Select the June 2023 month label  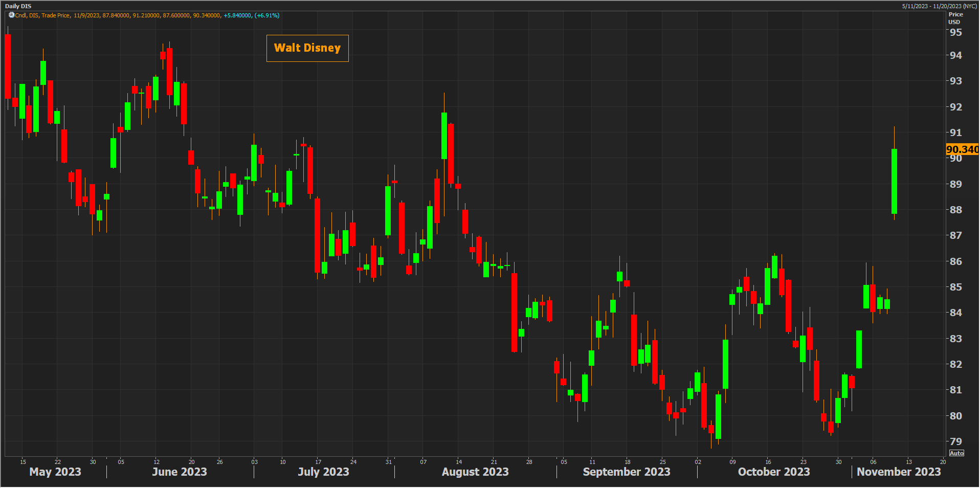(x=180, y=472)
